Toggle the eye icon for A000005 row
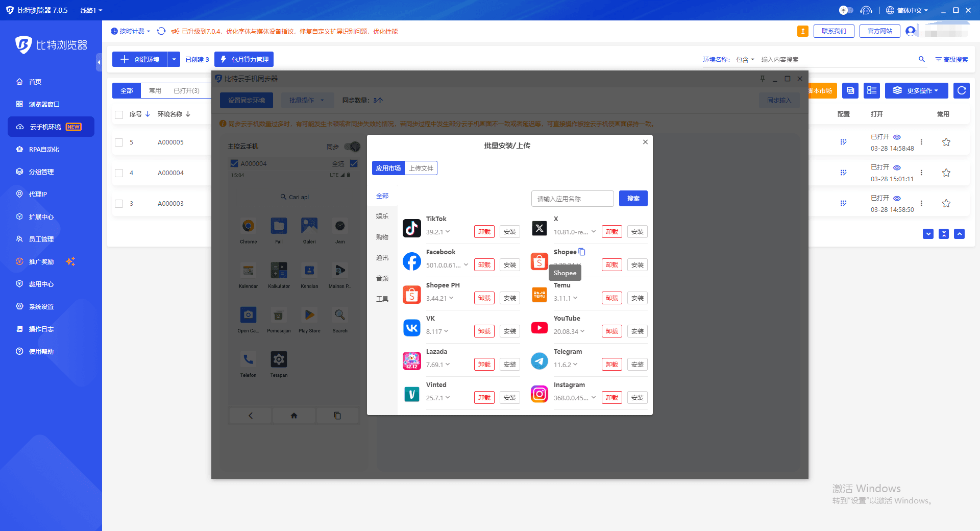The width and height of the screenshot is (980, 531). (897, 137)
